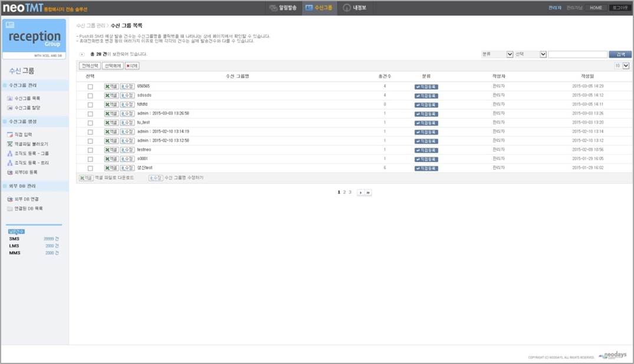This screenshot has width=634, height=364.
Task: Click the blue 검색 search button
Action: [620, 54]
